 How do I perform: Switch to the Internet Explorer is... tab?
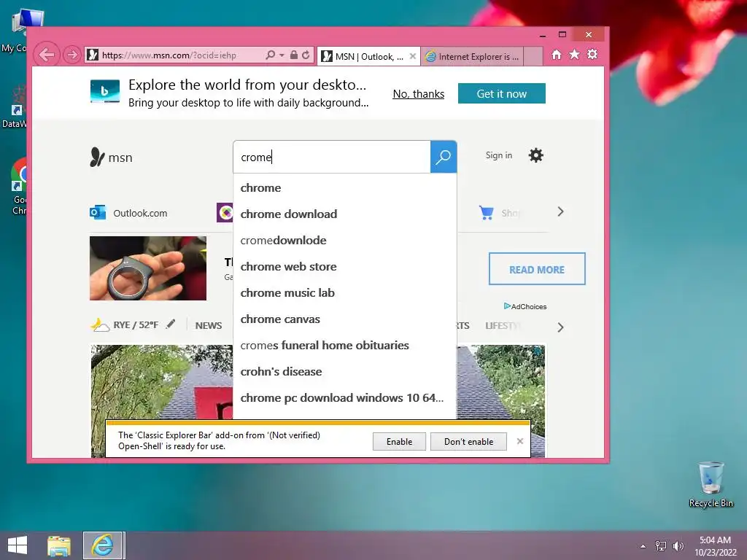pyautogui.click(x=473, y=56)
